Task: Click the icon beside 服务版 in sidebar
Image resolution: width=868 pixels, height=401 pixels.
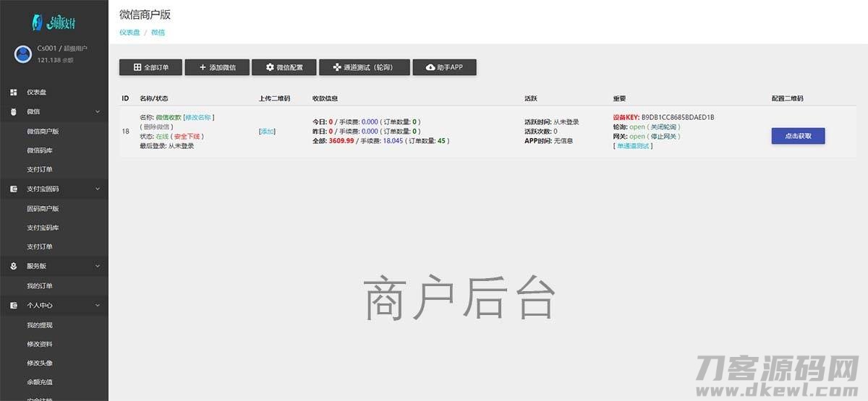Action: tap(14, 266)
